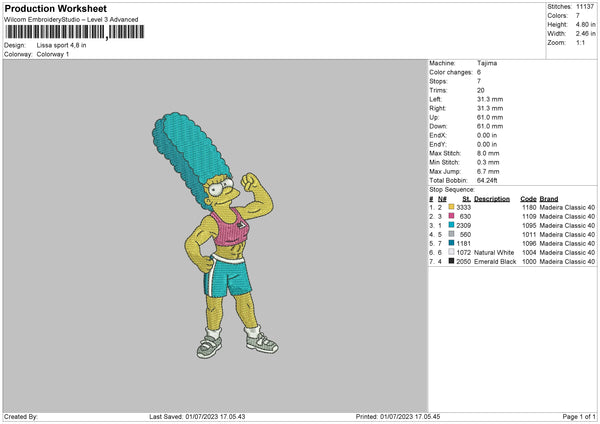Click the 'Brand' column header
The width and height of the screenshot is (600, 424).
click(549, 199)
